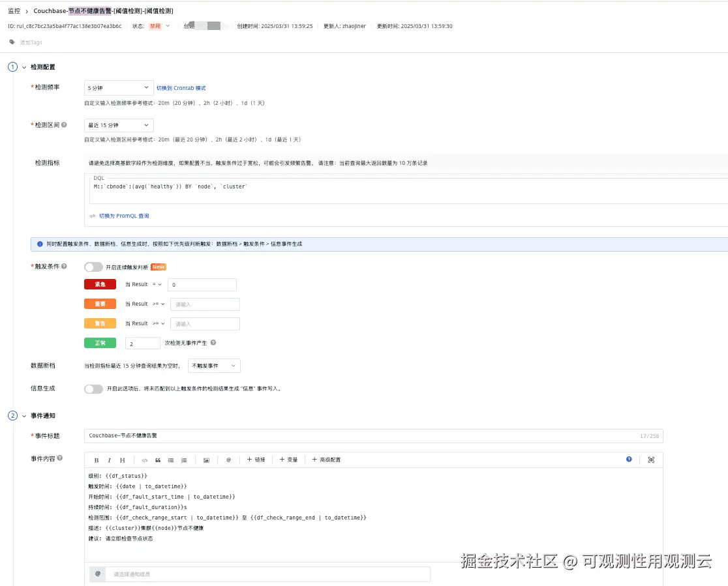Click the 重要 threshold 请输入 field
This screenshot has width=728, height=586.
pos(205,304)
